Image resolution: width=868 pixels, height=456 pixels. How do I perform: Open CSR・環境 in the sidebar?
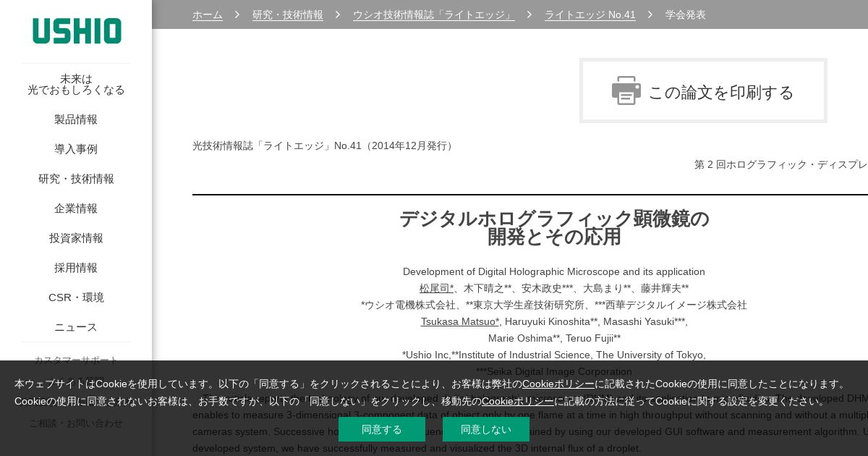click(76, 297)
